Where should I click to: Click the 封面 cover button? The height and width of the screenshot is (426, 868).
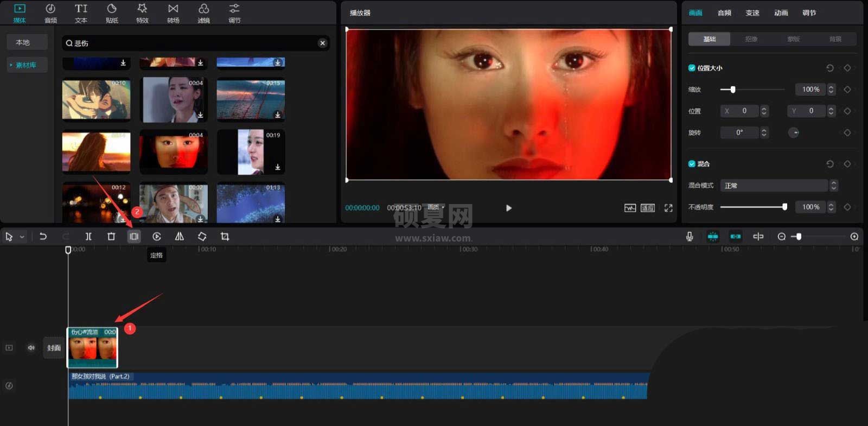(54, 348)
